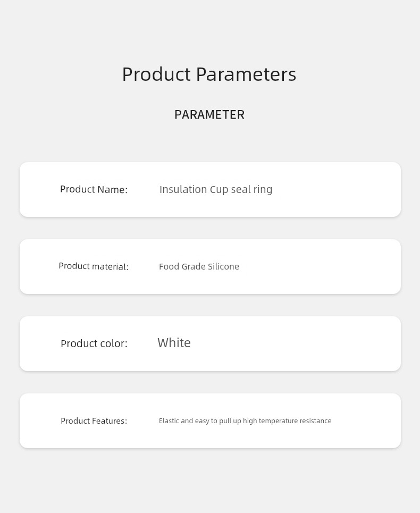420x513 pixels.
Task: Select the Product Features label
Action: (94, 421)
